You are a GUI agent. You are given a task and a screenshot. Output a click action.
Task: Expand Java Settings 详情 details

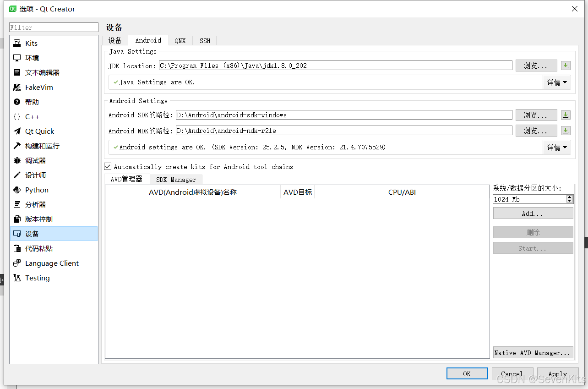pos(557,82)
